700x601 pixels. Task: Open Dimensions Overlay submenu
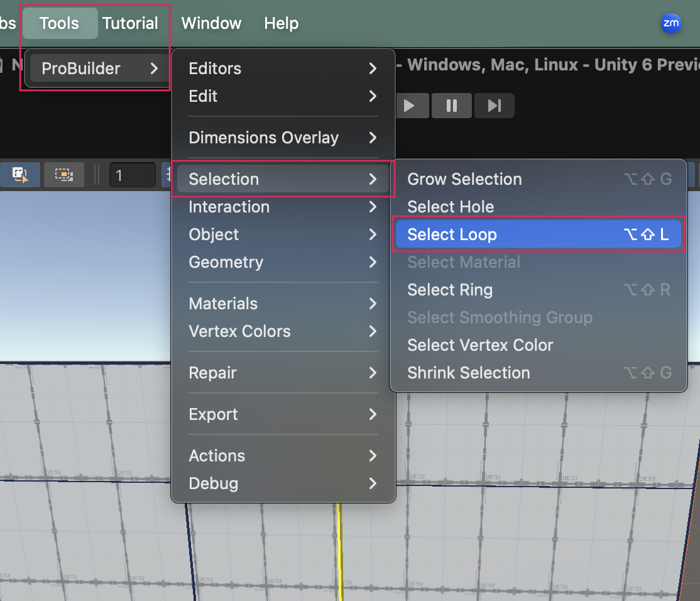(x=283, y=138)
